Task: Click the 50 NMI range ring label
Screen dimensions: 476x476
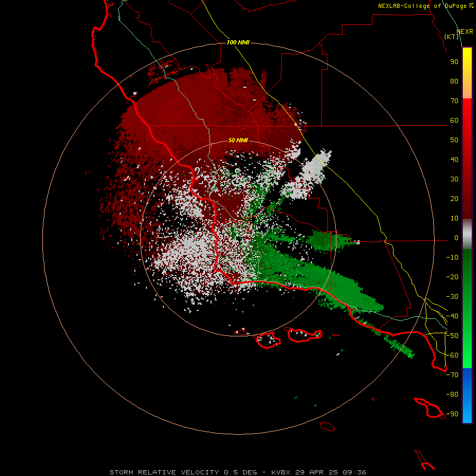Action: pos(238,140)
